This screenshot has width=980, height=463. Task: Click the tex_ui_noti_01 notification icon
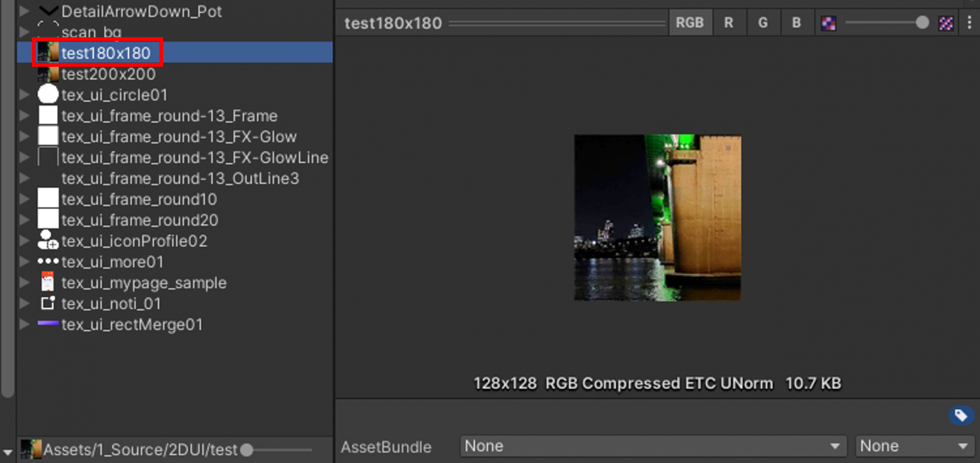48,303
